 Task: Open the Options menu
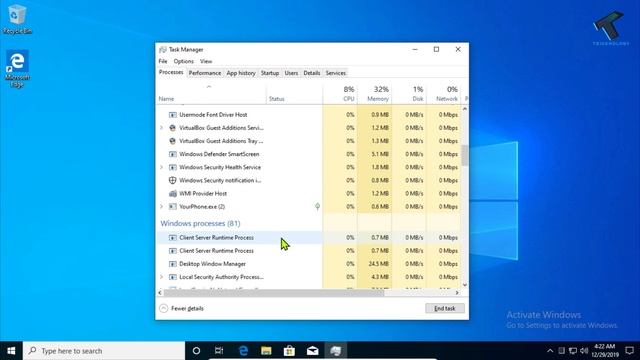pyautogui.click(x=184, y=61)
